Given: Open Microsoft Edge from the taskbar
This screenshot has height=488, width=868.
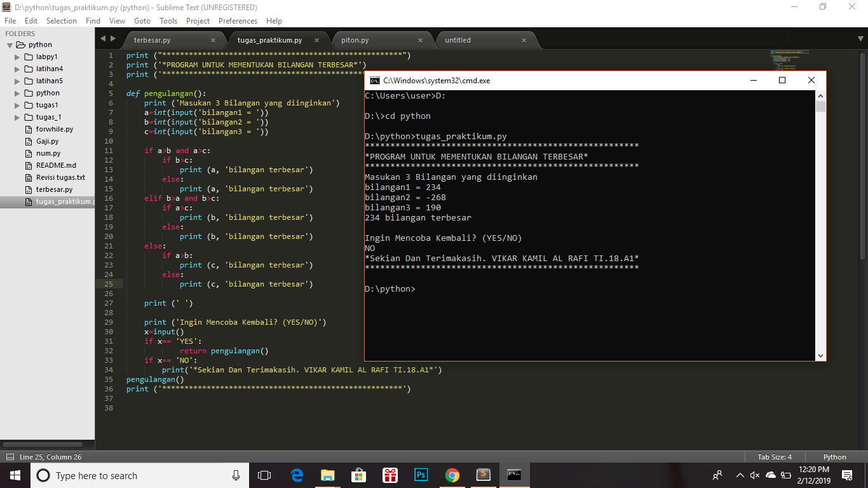Looking at the screenshot, I should [296, 475].
